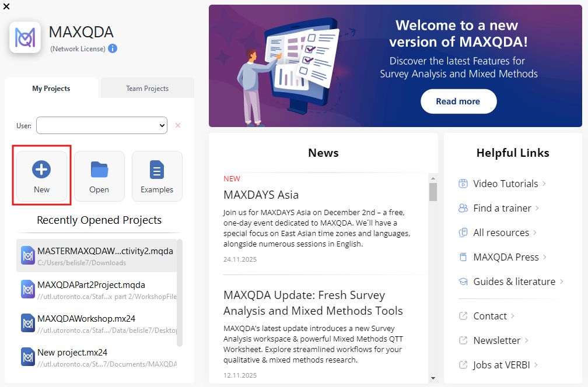This screenshot has width=588, height=387.
Task: Click the Jobs at VERBI external link icon
Action: click(x=463, y=365)
